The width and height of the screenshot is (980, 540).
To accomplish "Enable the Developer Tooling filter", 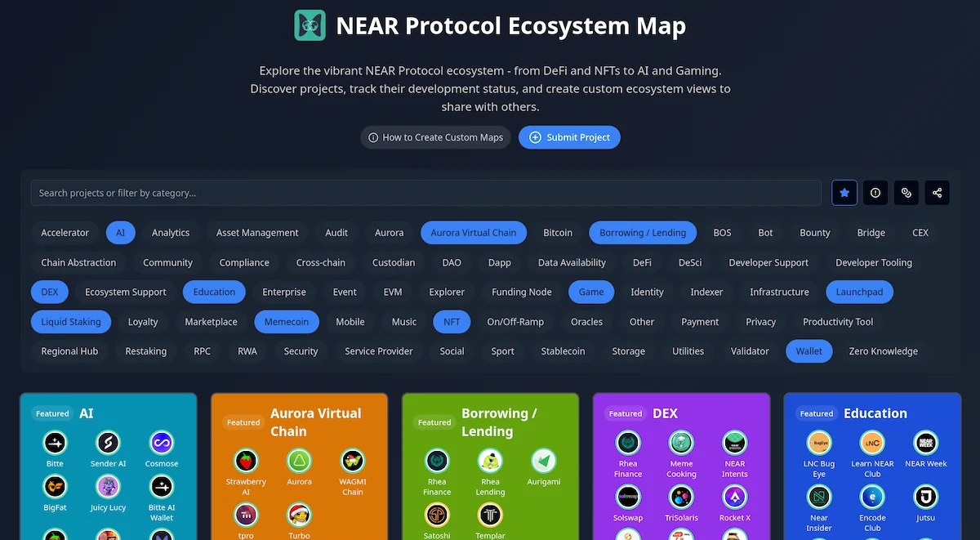I will (874, 262).
